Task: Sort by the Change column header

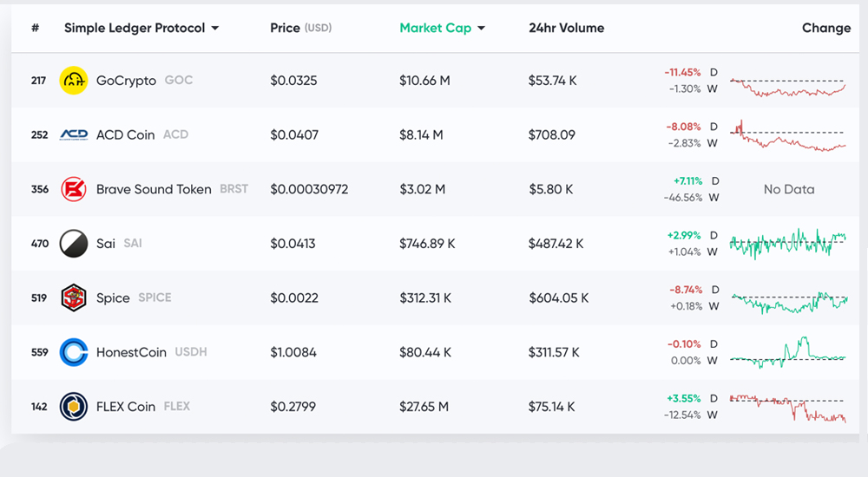Action: [x=826, y=28]
